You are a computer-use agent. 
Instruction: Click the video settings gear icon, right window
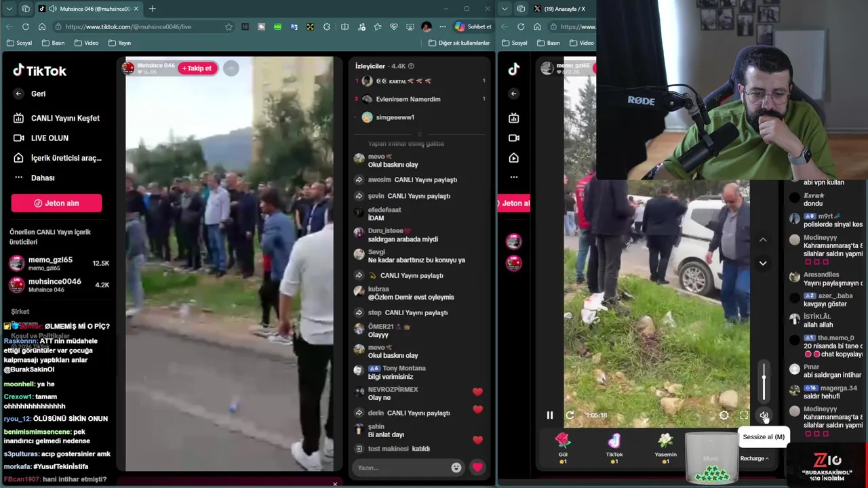(724, 415)
